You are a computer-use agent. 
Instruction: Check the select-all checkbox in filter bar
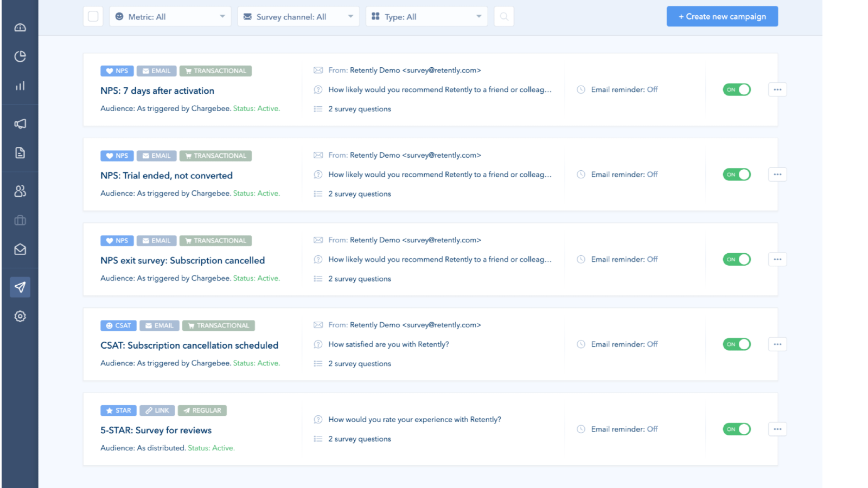click(x=93, y=17)
